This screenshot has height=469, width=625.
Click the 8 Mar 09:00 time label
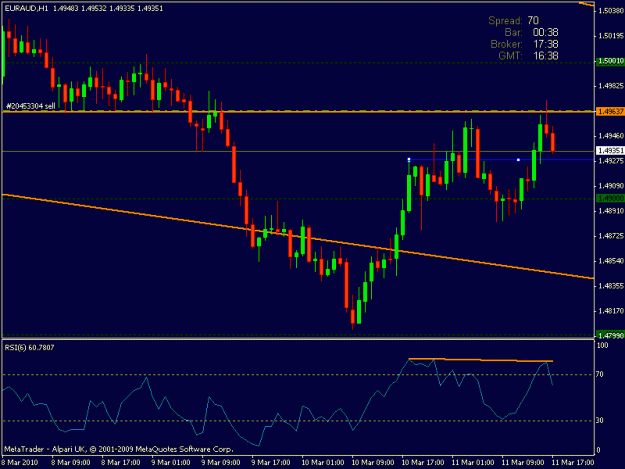(71, 463)
